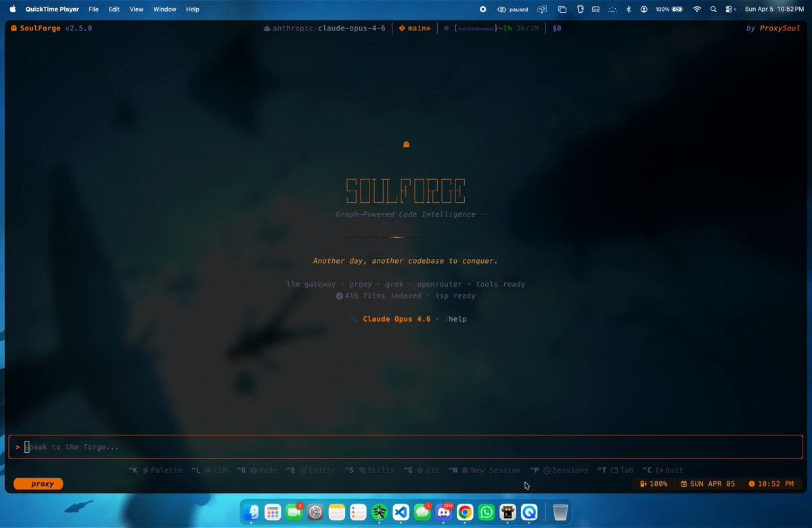The height and width of the screenshot is (528, 812).
Task: Open Control Center in menu bar
Action: coord(730,9)
